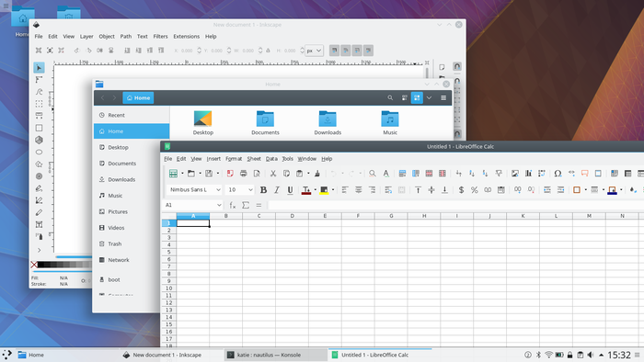Apply Italic formatting in Calc

pos(277,190)
